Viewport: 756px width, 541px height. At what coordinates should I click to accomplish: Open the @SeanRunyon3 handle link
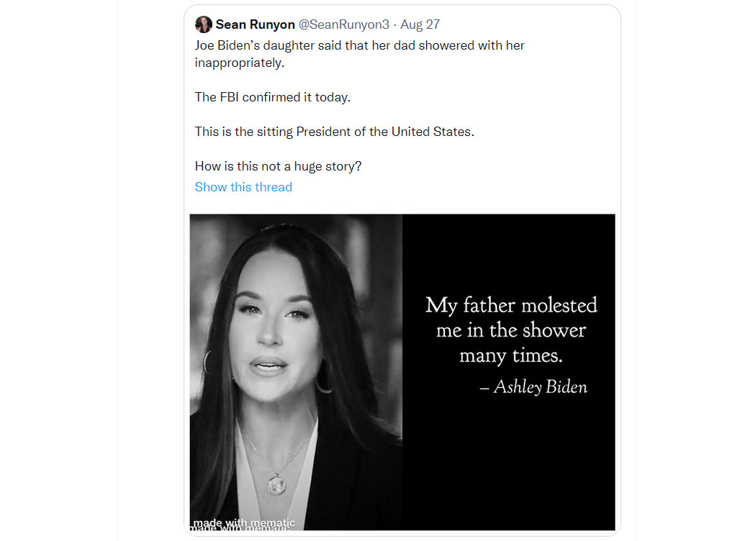coord(343,24)
